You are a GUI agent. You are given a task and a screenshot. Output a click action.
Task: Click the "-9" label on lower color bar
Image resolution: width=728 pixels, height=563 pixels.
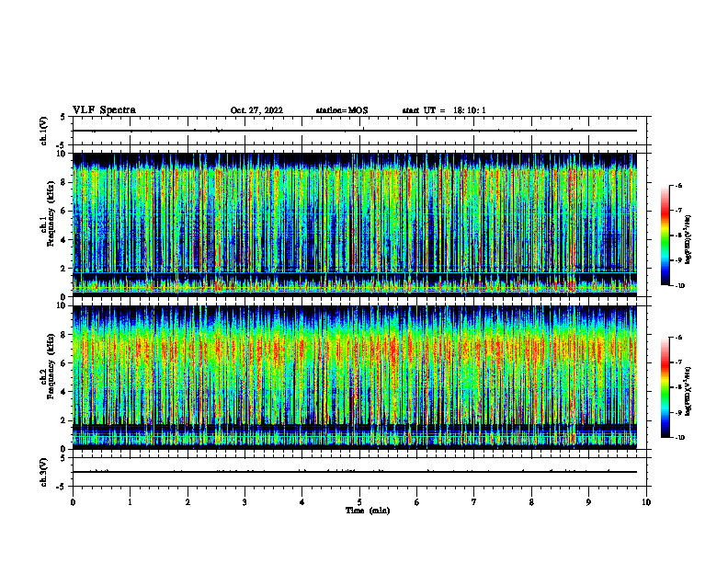pyautogui.click(x=678, y=412)
